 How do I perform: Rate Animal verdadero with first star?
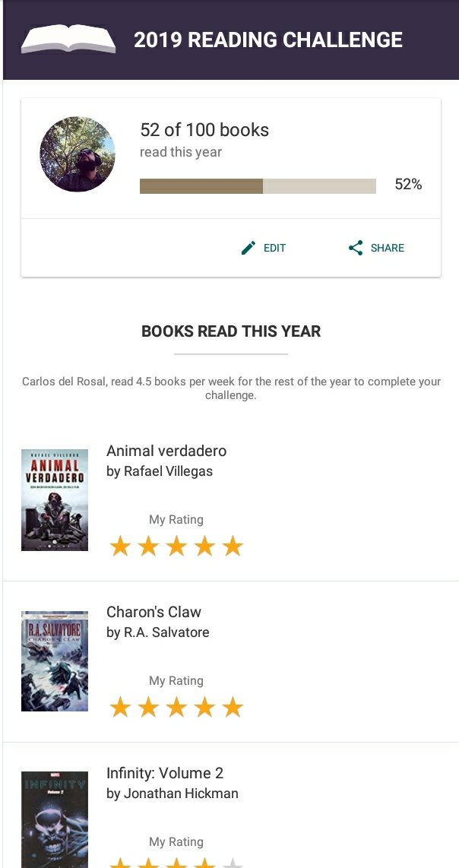tap(120, 546)
